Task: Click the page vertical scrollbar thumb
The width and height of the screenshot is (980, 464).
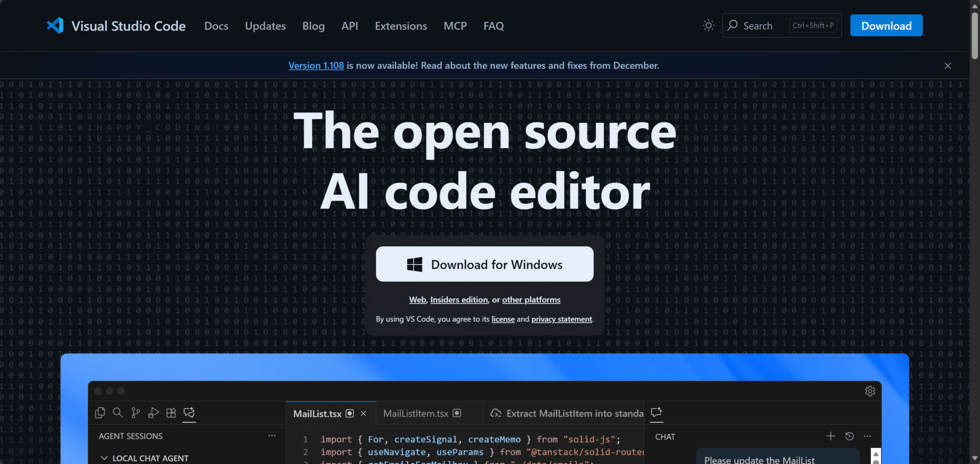Action: 975,36
